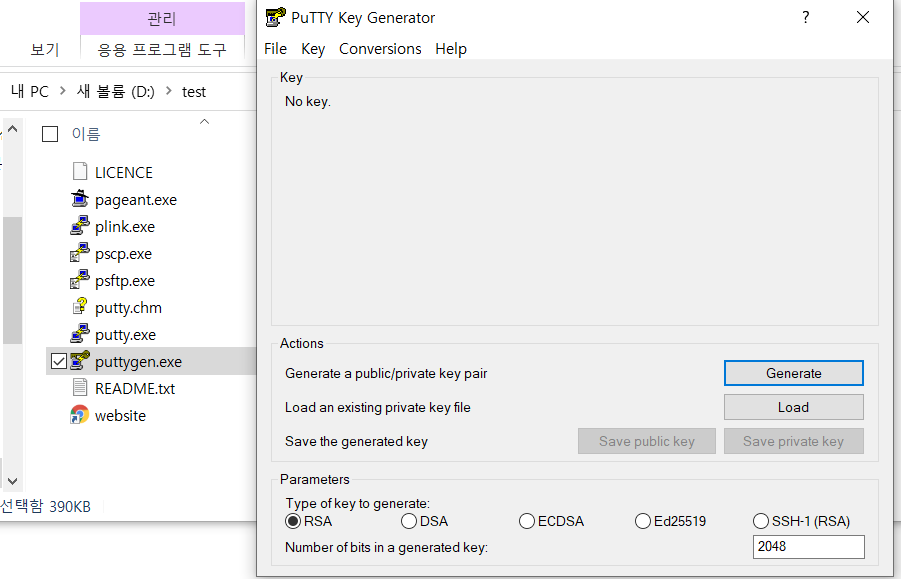This screenshot has height=579, width=901.
Task: Click the 내 PC breadcrumb
Action: pos(30,91)
